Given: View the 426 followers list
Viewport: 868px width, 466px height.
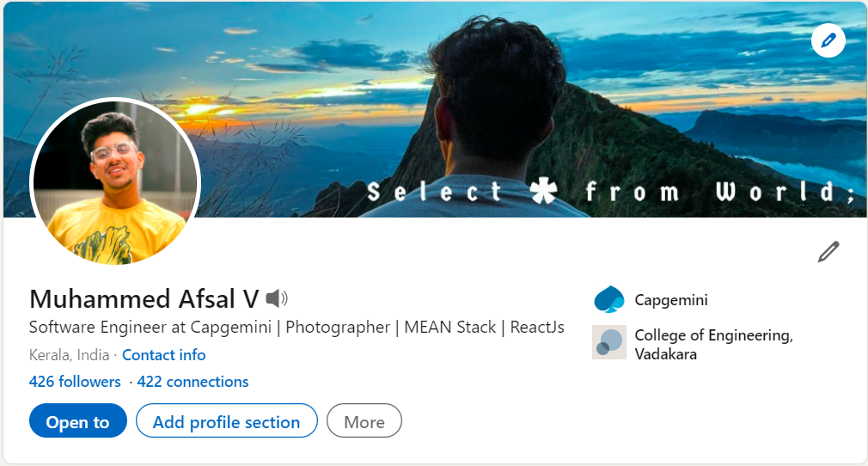Looking at the screenshot, I should point(75,382).
